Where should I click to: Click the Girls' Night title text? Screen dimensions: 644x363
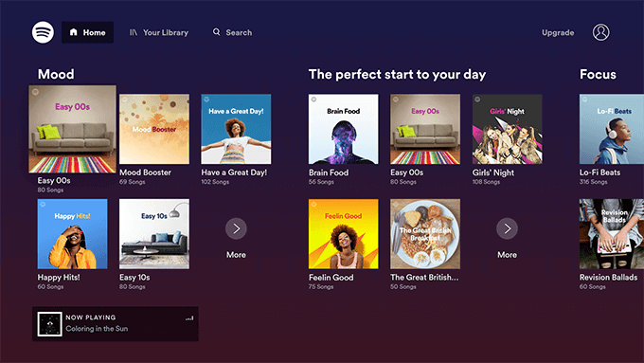click(x=493, y=172)
